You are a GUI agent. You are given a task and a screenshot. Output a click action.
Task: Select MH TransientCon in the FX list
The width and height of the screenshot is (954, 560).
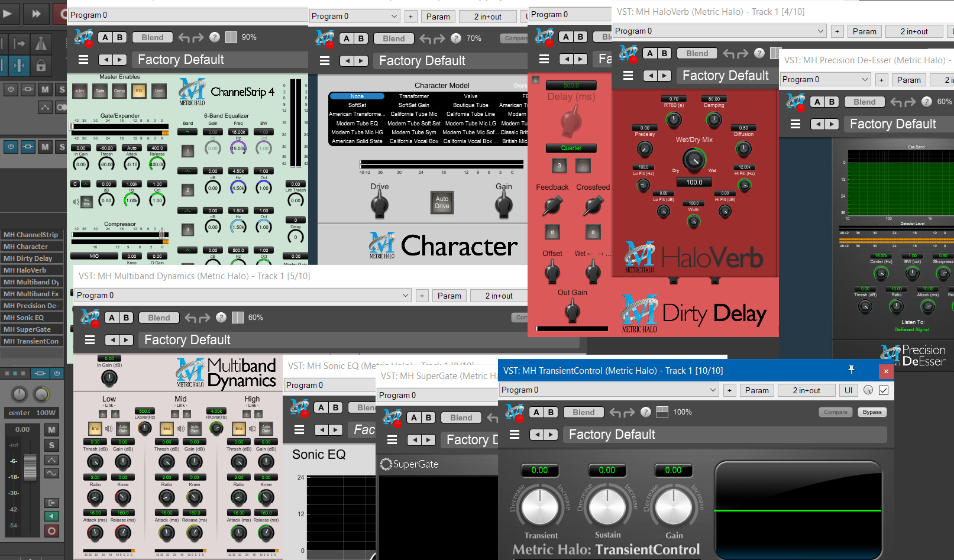point(32,341)
